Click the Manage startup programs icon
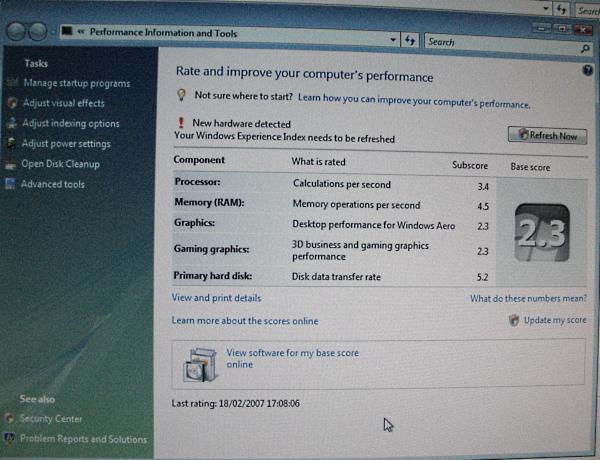 (x=12, y=82)
